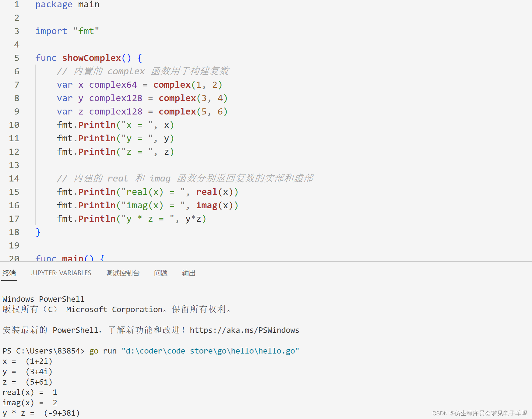Click the 'go run' command in terminal
Screen dimensions: 532x419
[x=103, y=351]
